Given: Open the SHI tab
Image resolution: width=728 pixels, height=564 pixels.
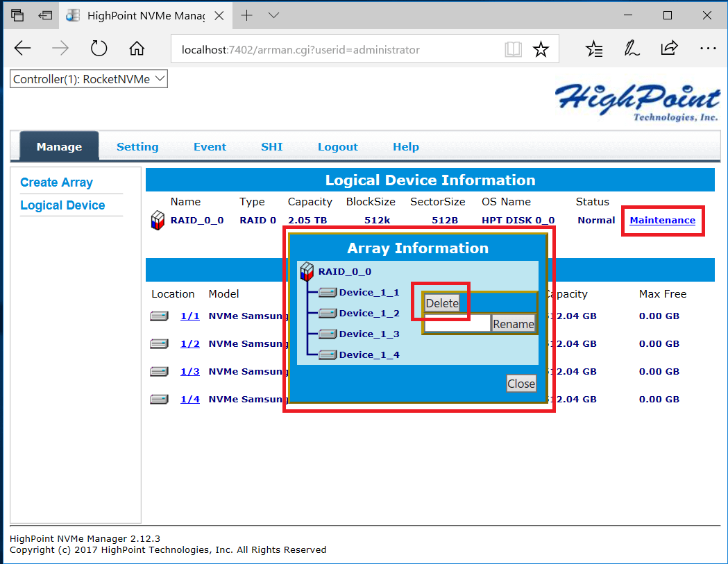Looking at the screenshot, I should tap(271, 146).
